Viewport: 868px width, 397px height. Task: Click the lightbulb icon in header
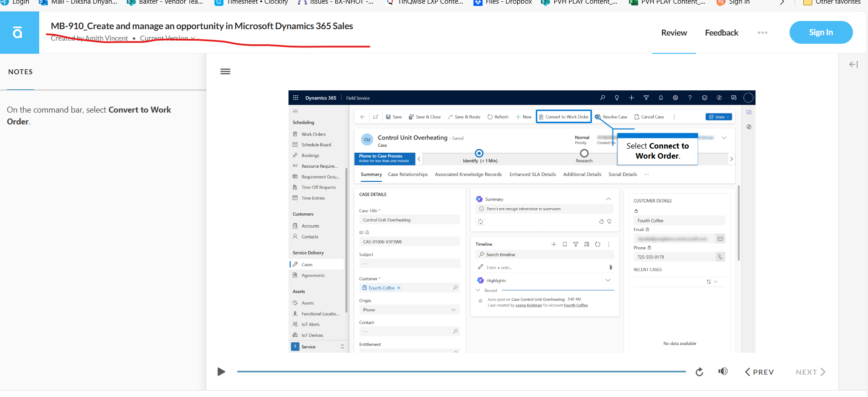pyautogui.click(x=617, y=98)
